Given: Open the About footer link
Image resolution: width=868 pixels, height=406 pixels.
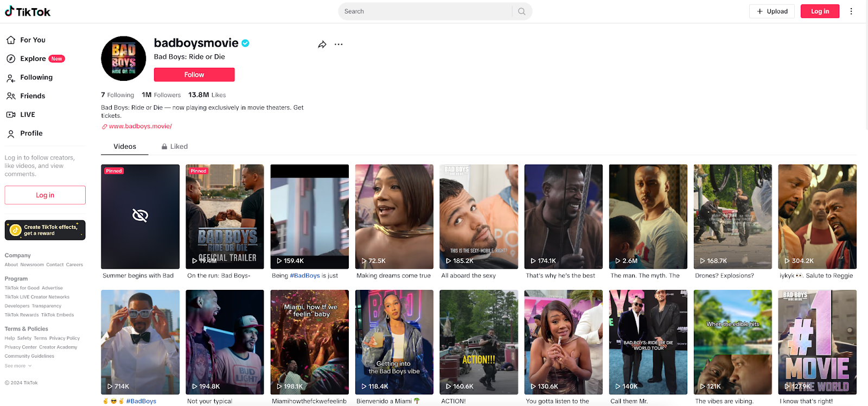Looking at the screenshot, I should (11, 265).
